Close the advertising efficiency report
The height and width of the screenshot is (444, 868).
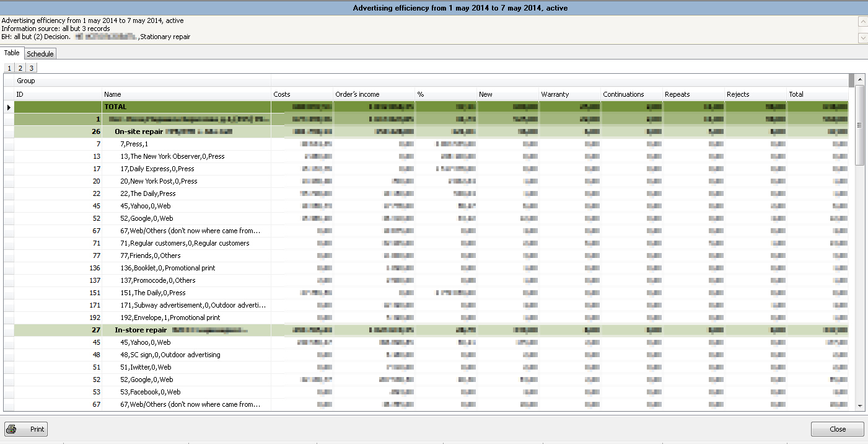pyautogui.click(x=837, y=429)
